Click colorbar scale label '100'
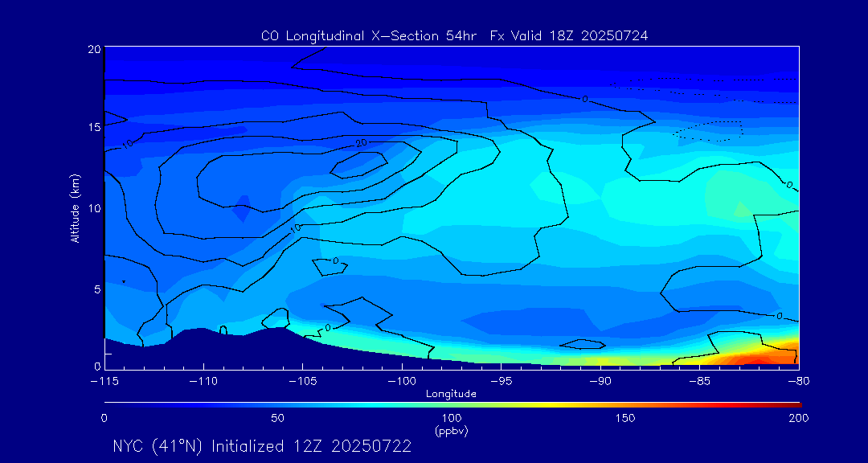The image size is (868, 463). 452,418
